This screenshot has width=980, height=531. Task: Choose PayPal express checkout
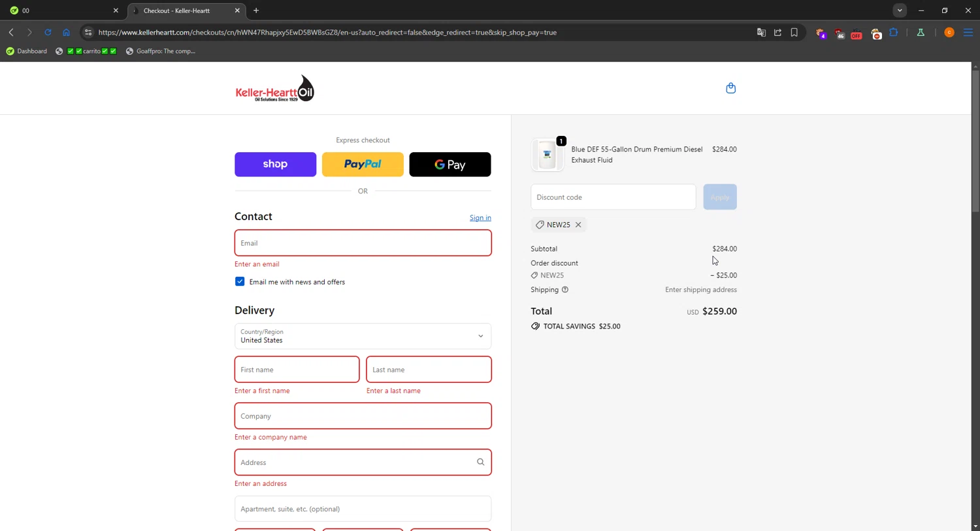[x=363, y=165]
